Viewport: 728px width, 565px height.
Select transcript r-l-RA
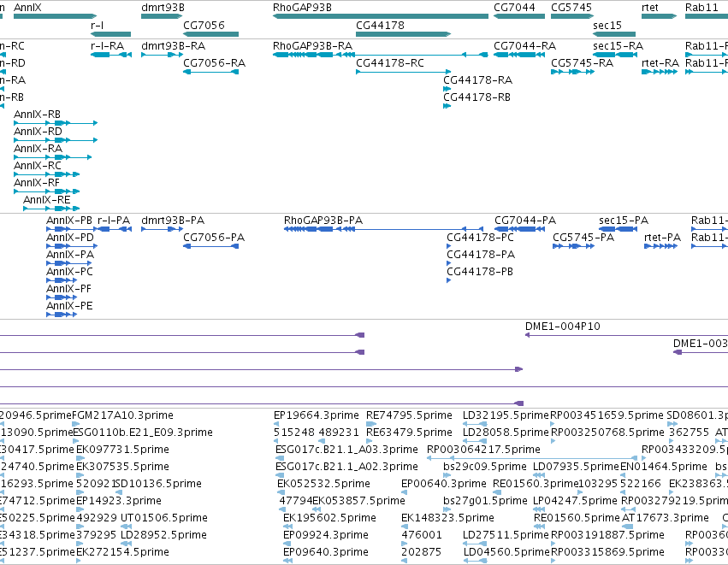tap(111, 55)
